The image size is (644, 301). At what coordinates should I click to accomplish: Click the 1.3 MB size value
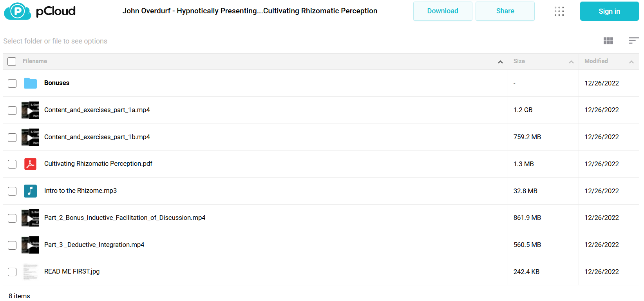pyautogui.click(x=524, y=164)
